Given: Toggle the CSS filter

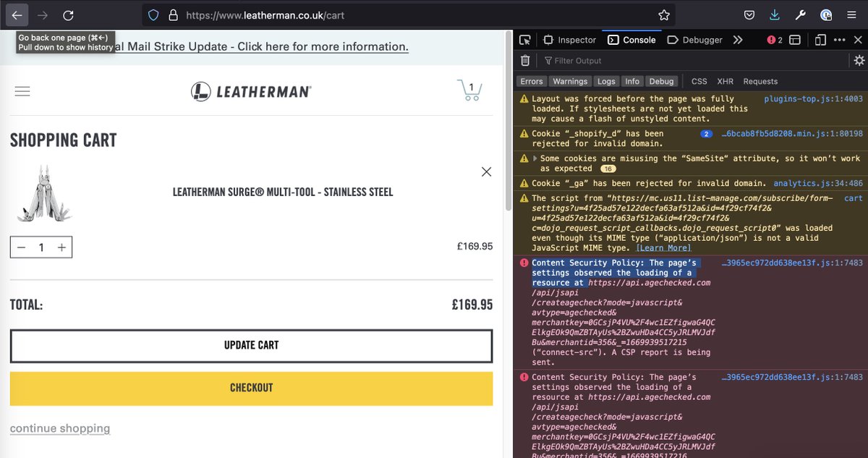Looking at the screenshot, I should (x=699, y=81).
